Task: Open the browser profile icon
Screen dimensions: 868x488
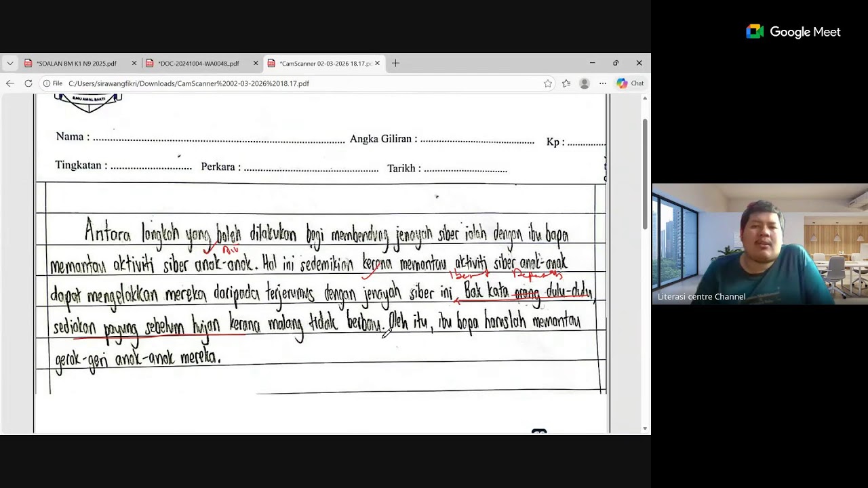Action: click(x=585, y=83)
